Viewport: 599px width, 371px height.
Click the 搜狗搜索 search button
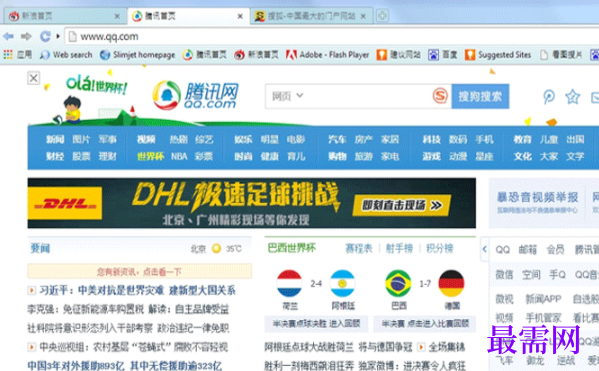point(480,96)
